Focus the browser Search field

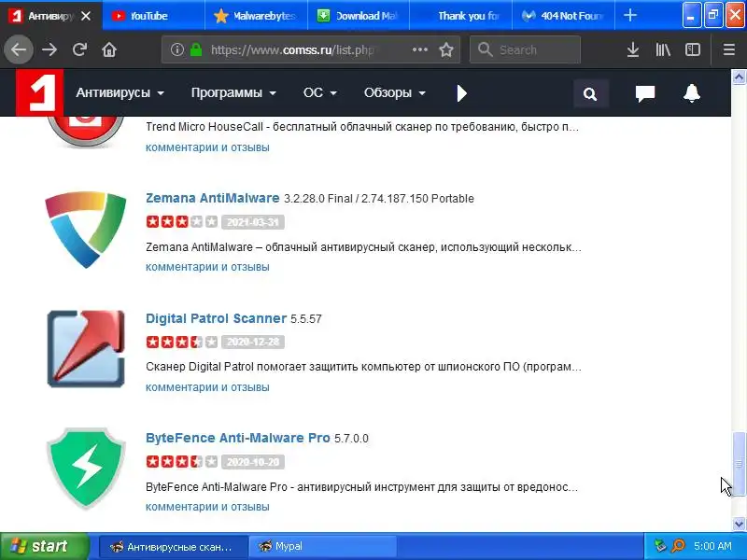pos(525,49)
